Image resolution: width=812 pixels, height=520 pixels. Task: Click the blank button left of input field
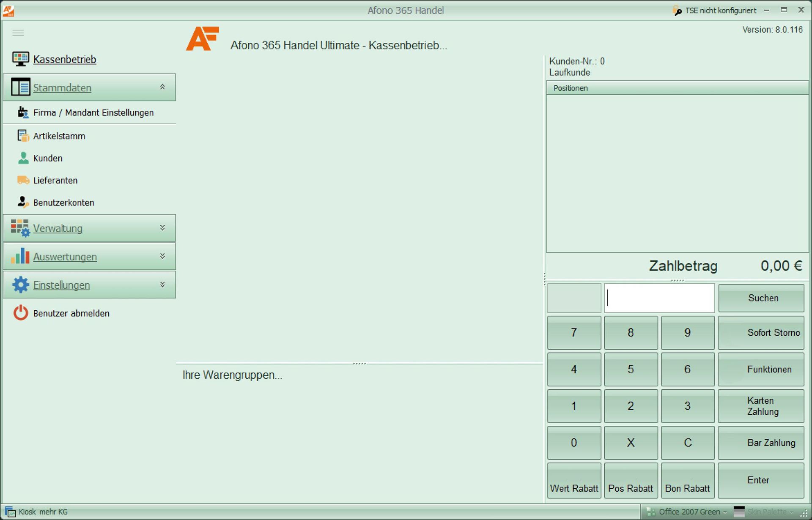pyautogui.click(x=574, y=298)
